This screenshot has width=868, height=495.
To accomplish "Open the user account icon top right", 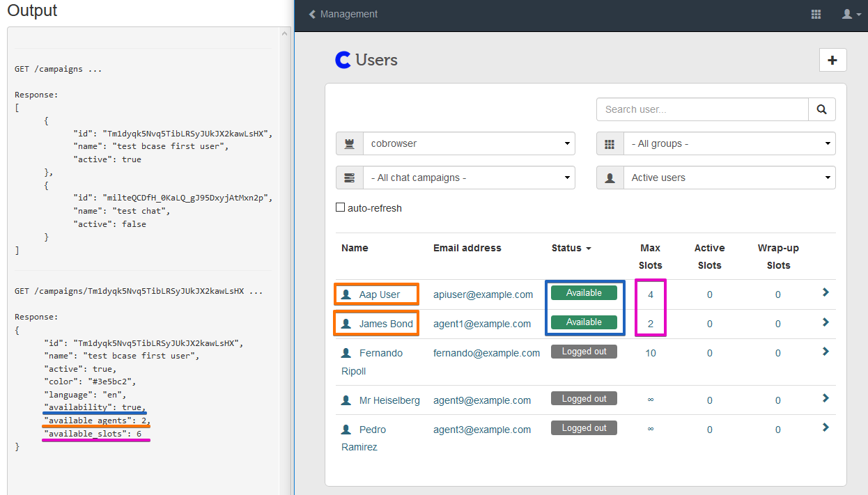I will click(847, 14).
